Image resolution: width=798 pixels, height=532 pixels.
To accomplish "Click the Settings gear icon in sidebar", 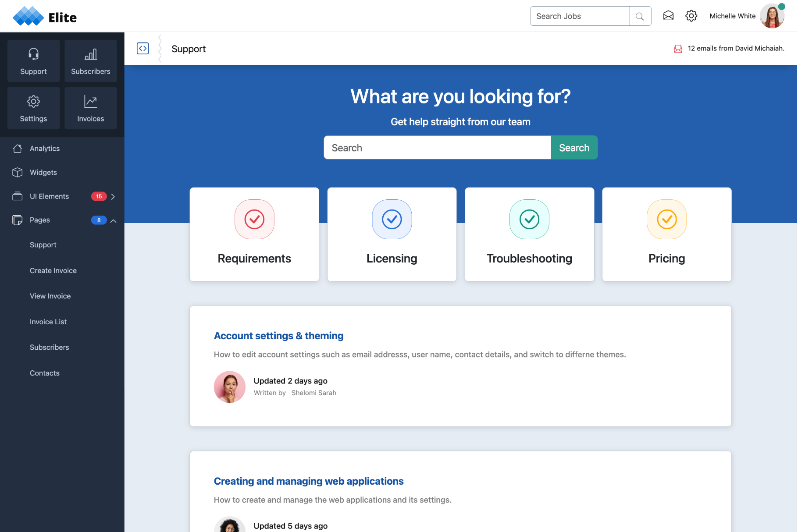I will (33, 101).
